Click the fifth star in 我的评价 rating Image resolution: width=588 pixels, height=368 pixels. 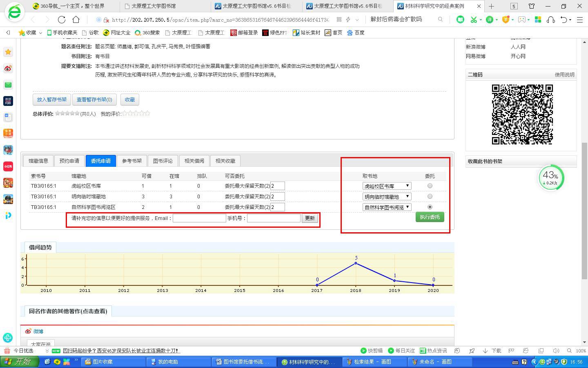[147, 114]
